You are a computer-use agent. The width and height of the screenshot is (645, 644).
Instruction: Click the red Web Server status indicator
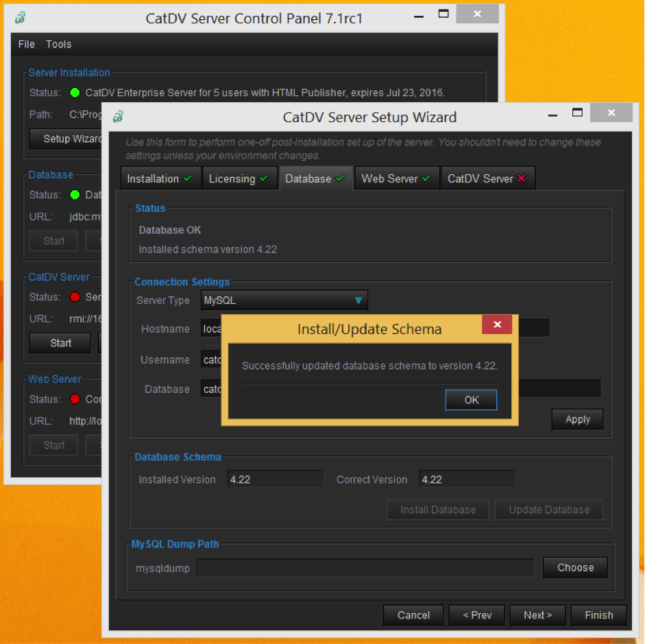pyautogui.click(x=75, y=399)
